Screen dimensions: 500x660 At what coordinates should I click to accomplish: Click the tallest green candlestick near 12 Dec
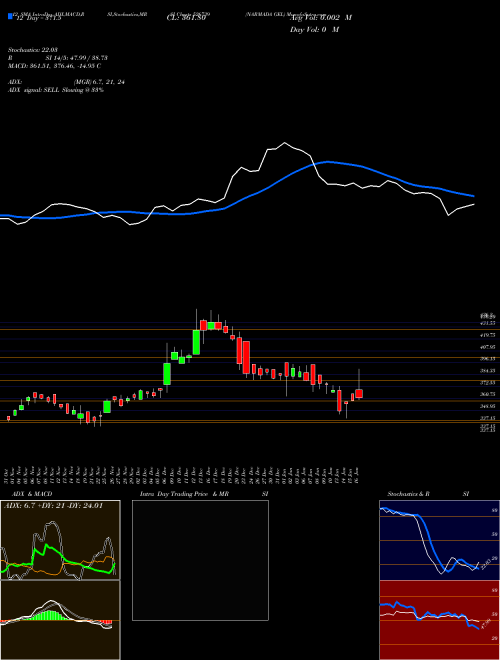[196, 342]
